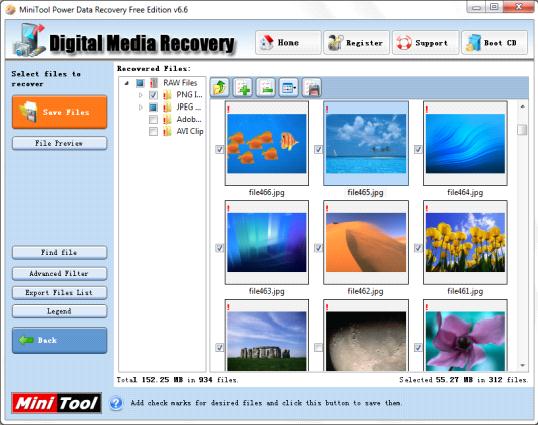Open File Preview
The image size is (538, 425).
[x=59, y=143]
